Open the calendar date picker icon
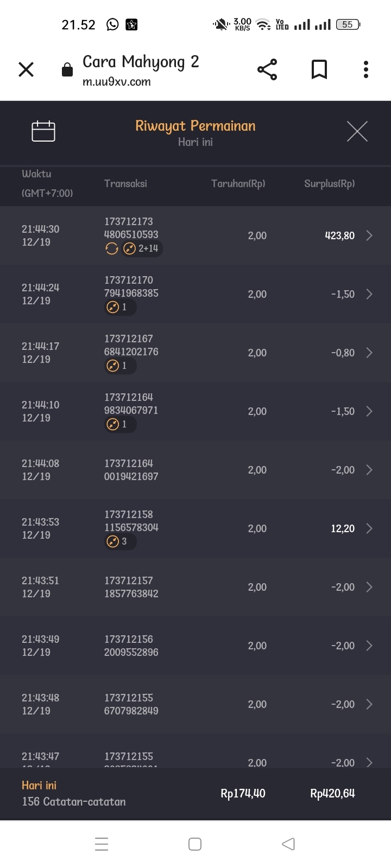This screenshot has height=868, width=391. coord(43,131)
